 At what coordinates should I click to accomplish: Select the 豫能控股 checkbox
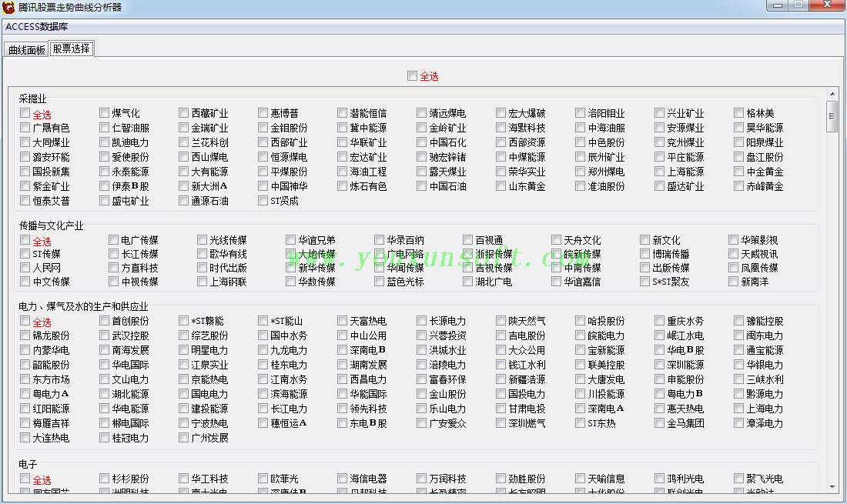click(x=739, y=321)
